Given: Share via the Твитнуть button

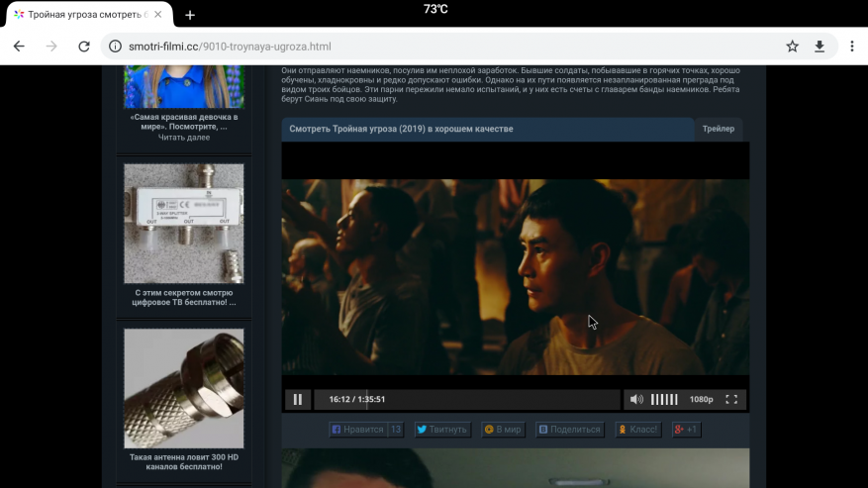Looking at the screenshot, I should 441,430.
